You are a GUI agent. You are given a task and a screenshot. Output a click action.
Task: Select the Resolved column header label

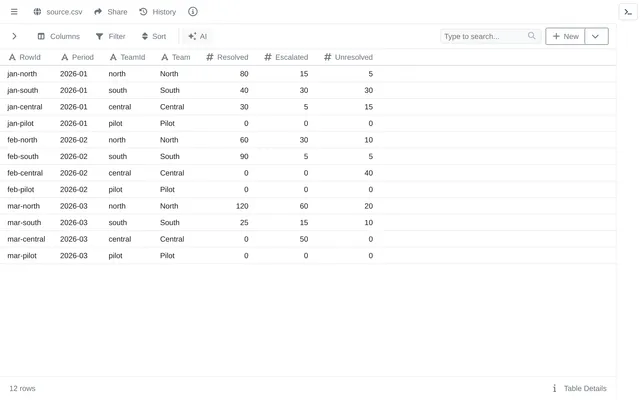[233, 57]
